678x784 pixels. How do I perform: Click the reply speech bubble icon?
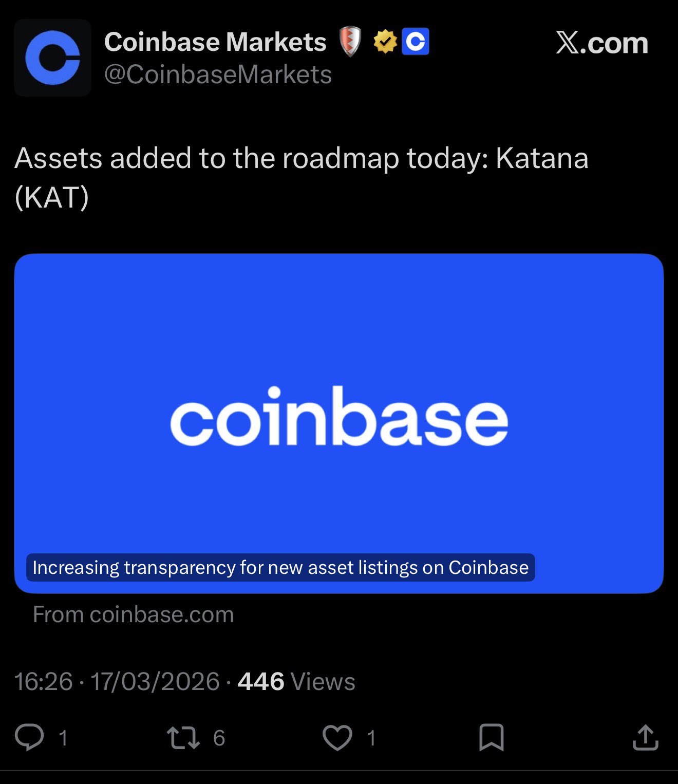pos(29,737)
